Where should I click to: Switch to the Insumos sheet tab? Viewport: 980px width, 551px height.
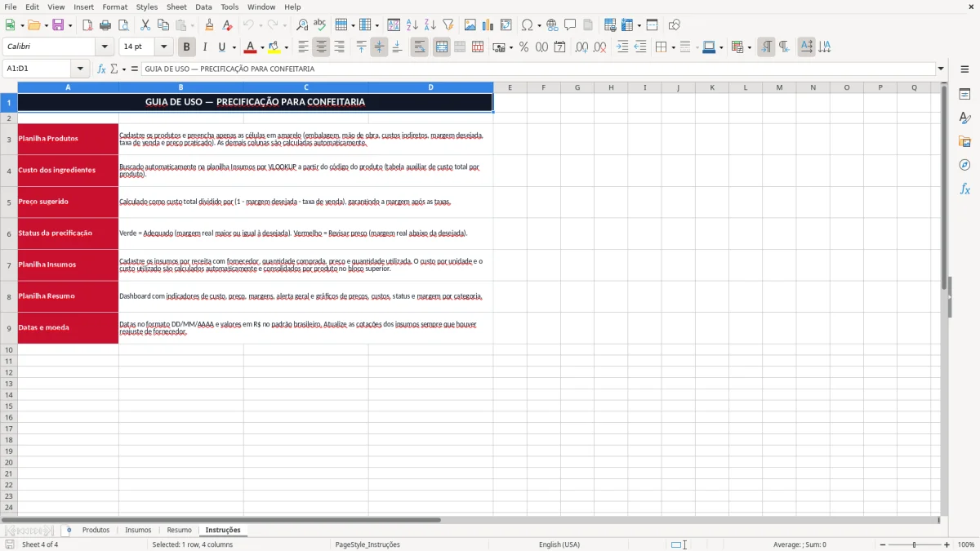point(138,531)
